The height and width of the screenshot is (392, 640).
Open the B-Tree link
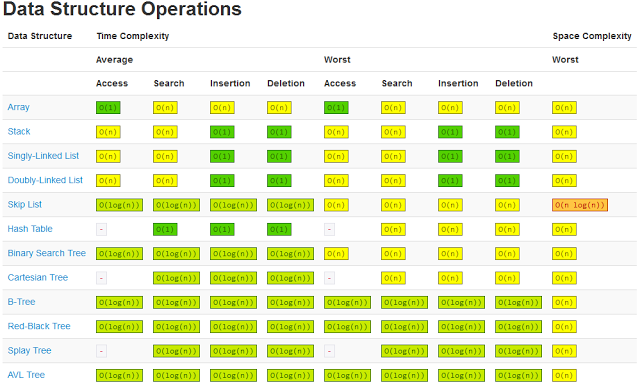tap(21, 302)
